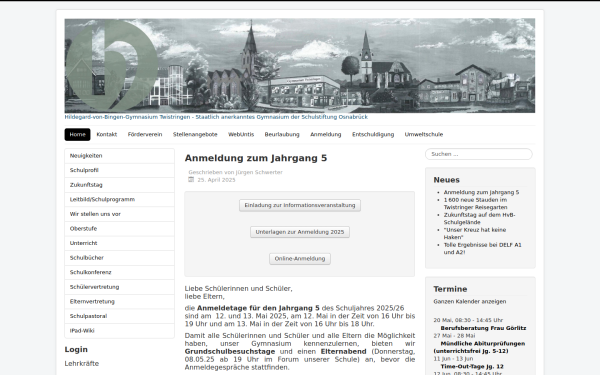This screenshot has height=375, width=600.
Task: Click author line Geschrieben von Jürgen Schwerter
Action: [235, 172]
